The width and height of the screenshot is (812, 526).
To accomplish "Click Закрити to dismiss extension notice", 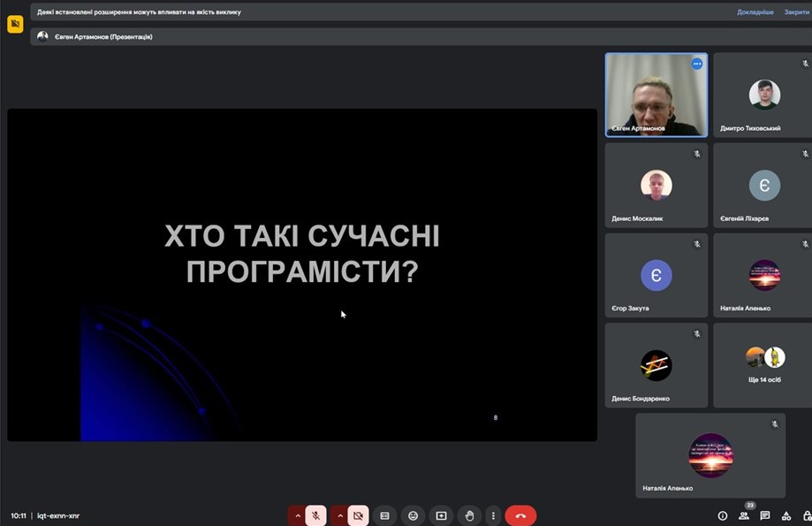I will [796, 11].
